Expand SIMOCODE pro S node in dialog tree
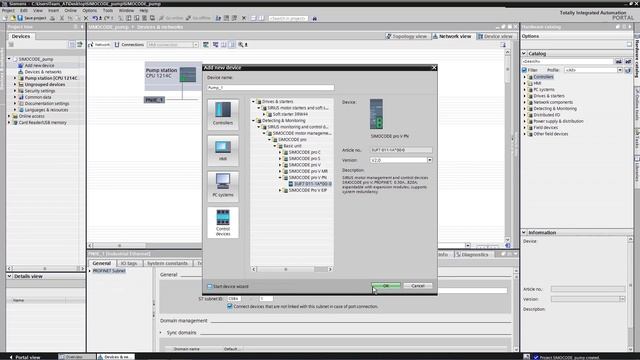The height and width of the screenshot is (360, 640). coord(280,159)
